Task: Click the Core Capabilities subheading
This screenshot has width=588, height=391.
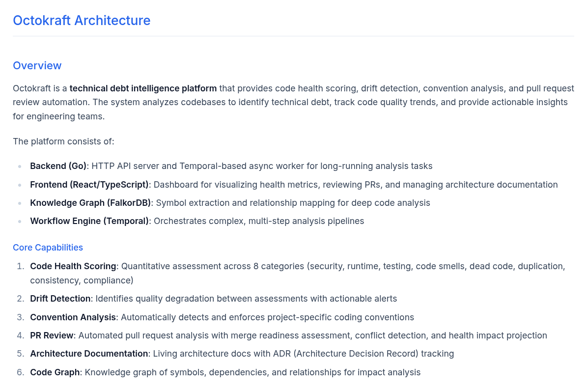Action: point(48,247)
